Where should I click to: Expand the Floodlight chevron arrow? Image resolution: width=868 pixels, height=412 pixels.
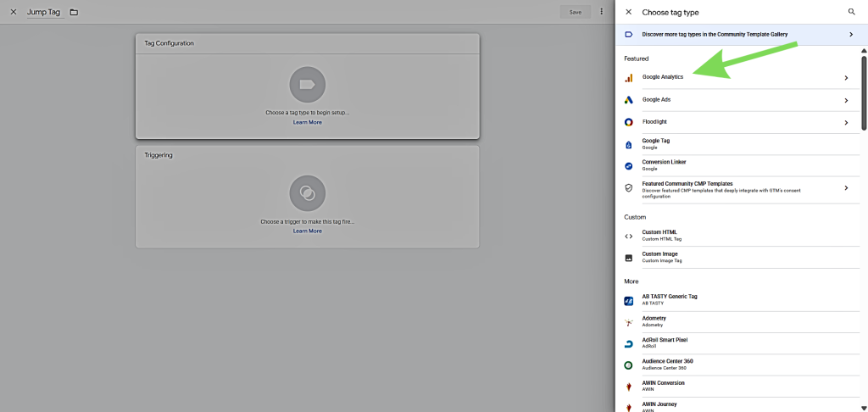pyautogui.click(x=845, y=122)
